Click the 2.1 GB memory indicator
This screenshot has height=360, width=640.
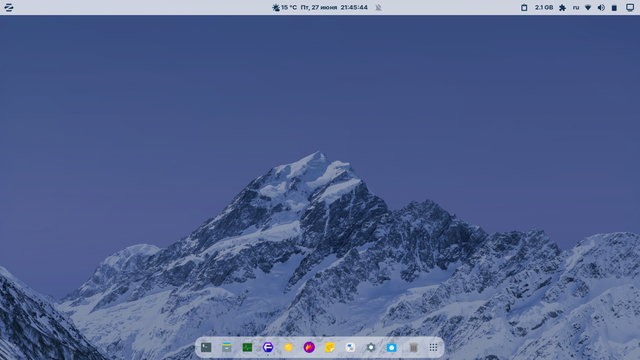544,7
